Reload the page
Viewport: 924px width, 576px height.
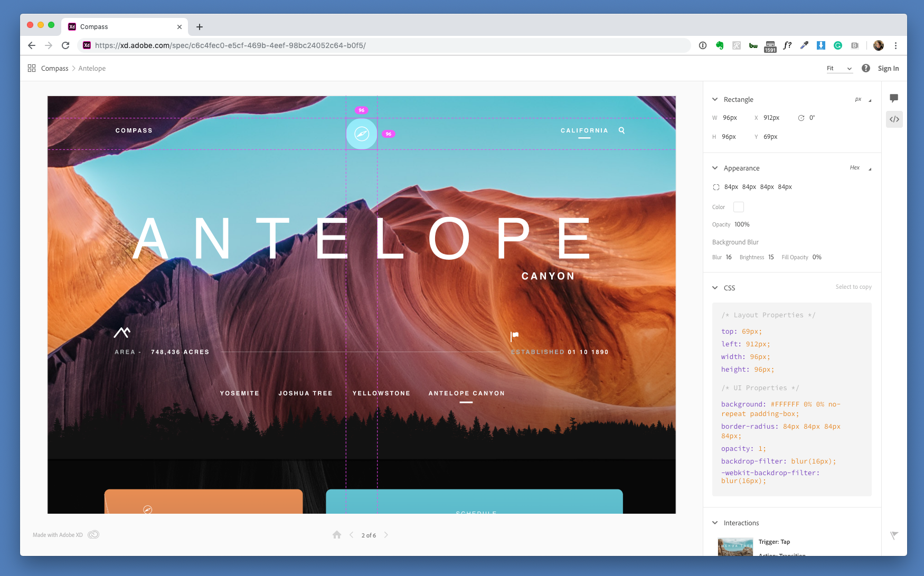point(65,45)
